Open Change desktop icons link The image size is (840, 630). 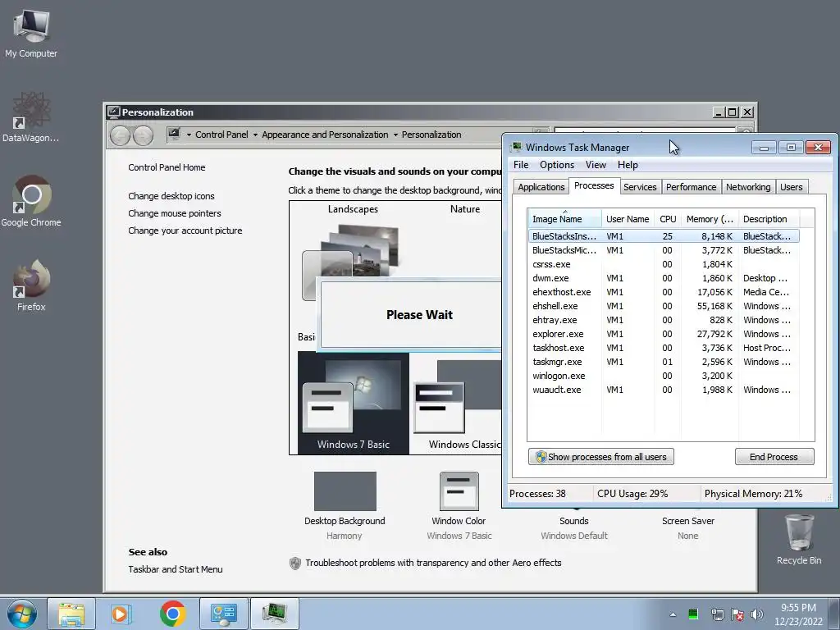[x=171, y=196]
